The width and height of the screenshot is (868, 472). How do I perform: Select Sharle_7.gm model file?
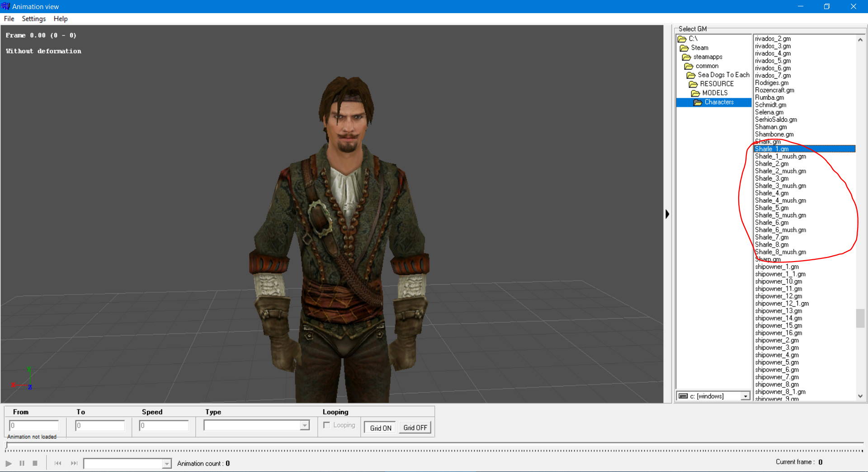point(772,238)
